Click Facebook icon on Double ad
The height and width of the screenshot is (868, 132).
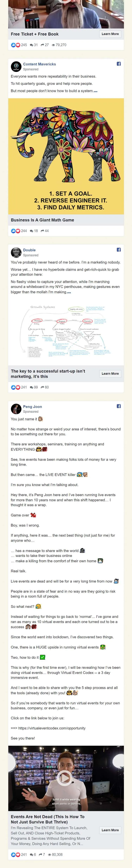(119, 250)
